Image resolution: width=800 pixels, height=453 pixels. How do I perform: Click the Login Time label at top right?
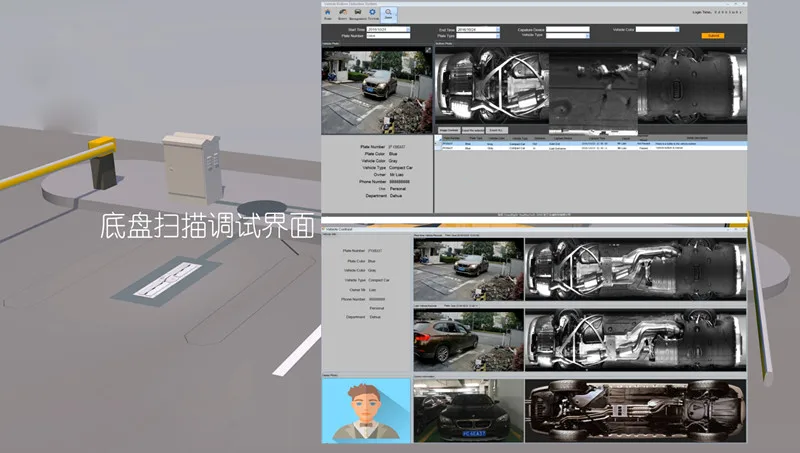(702, 12)
